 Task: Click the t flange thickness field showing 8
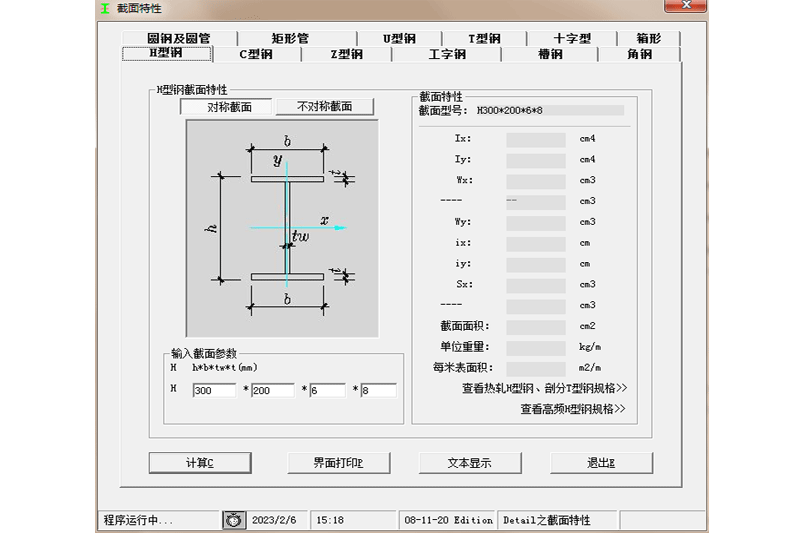pyautogui.click(x=378, y=391)
